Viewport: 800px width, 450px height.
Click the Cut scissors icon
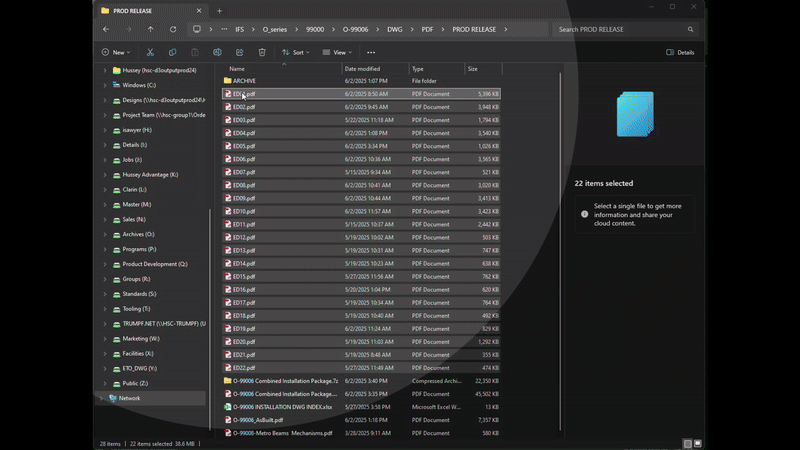[150, 52]
